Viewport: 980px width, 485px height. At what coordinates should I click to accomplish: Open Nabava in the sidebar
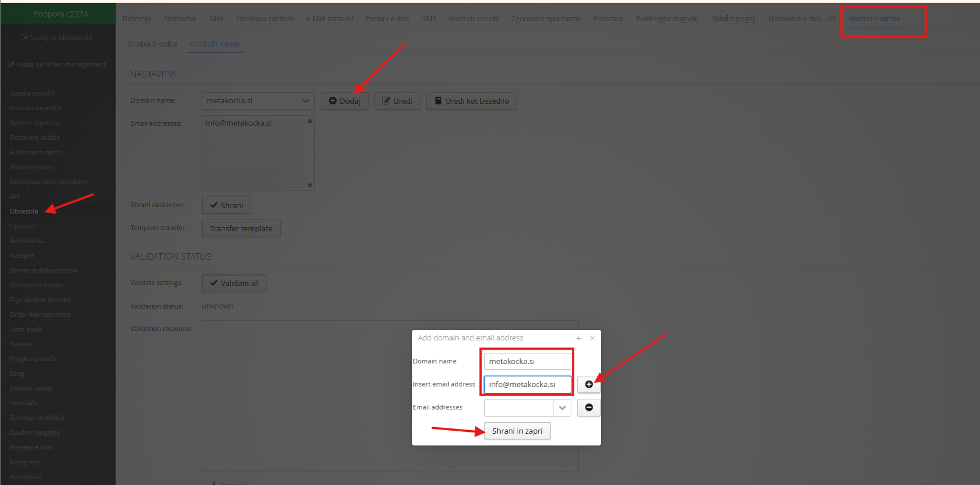point(21,344)
